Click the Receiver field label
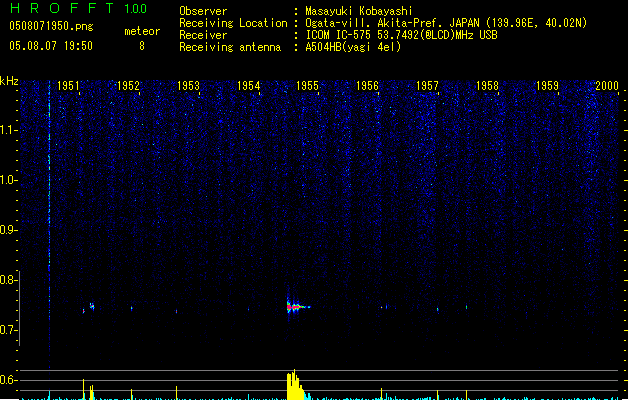 point(203,35)
